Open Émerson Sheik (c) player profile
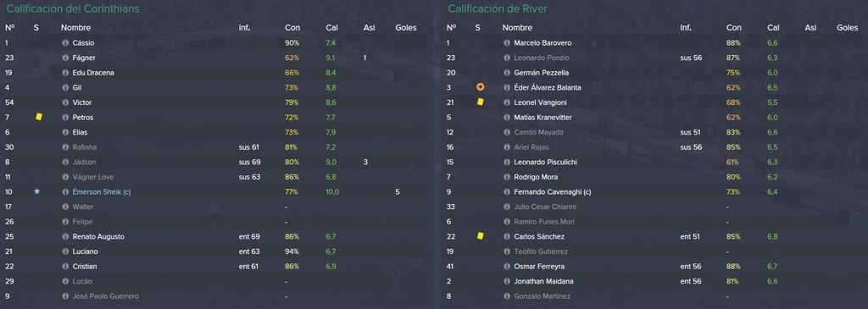The width and height of the screenshot is (868, 309). tap(102, 192)
